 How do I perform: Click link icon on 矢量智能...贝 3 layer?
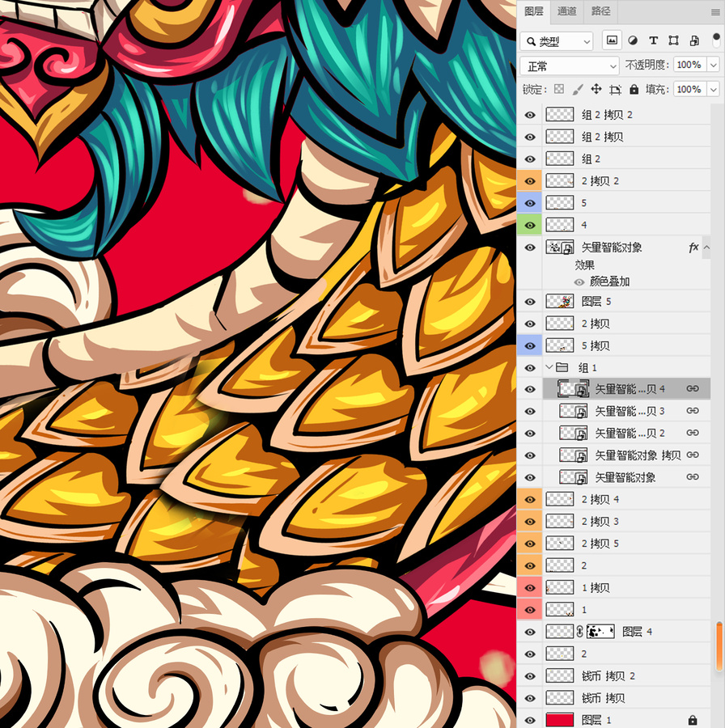point(693,410)
